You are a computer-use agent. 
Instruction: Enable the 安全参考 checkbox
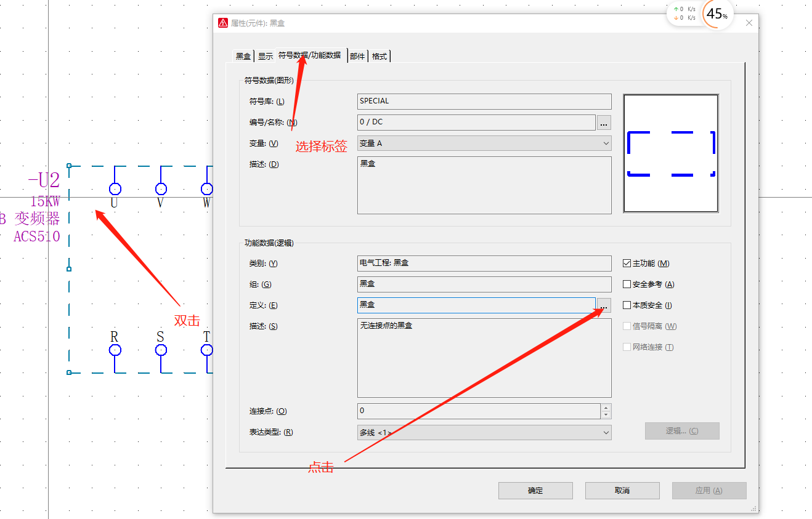(x=627, y=284)
